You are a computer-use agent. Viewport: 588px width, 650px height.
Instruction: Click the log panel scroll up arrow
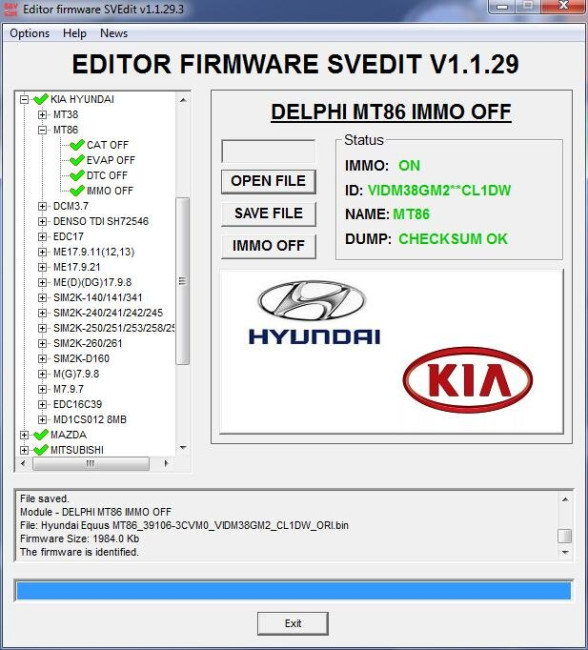tap(565, 500)
